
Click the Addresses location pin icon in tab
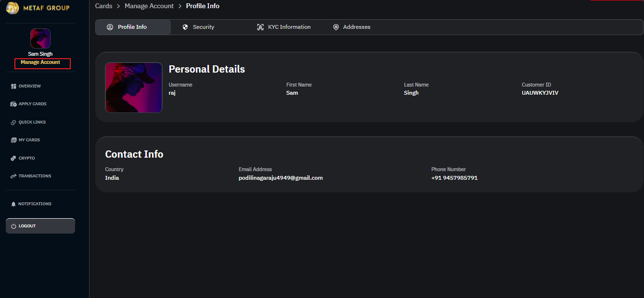336,27
